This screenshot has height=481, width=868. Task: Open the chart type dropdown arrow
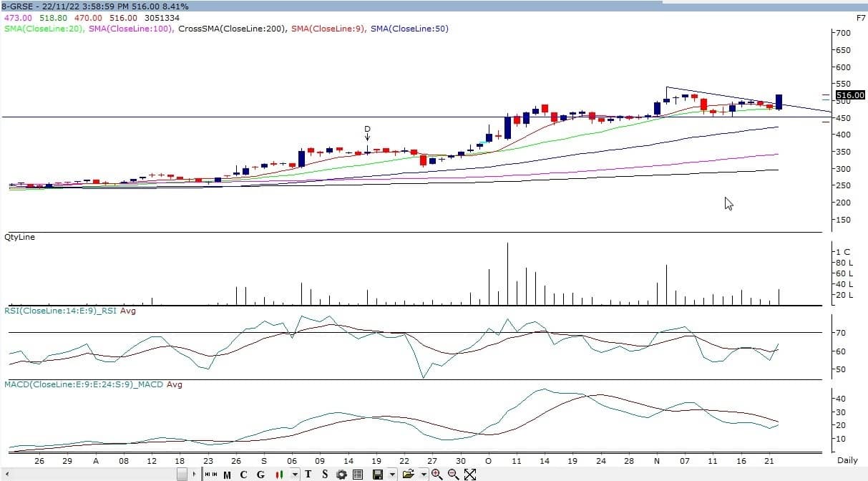(x=294, y=474)
